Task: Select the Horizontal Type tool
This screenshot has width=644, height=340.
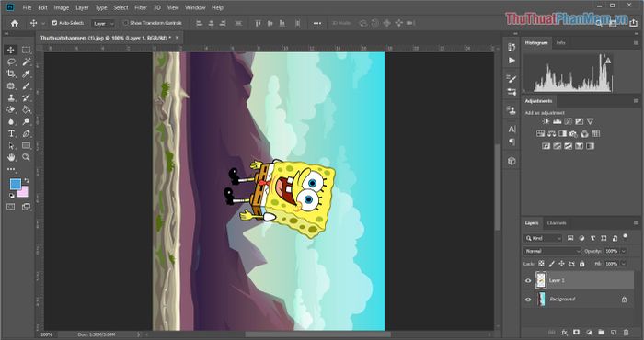Action: point(11,133)
